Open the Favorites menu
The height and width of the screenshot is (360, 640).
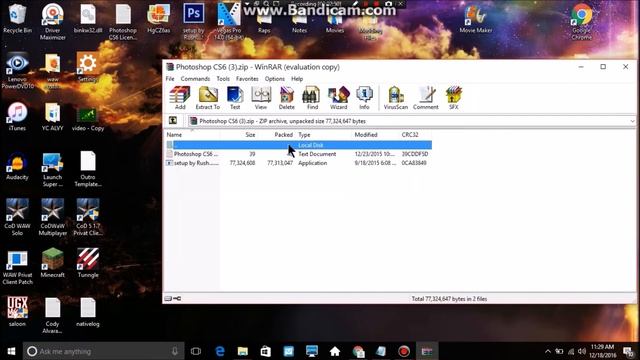coord(247,79)
